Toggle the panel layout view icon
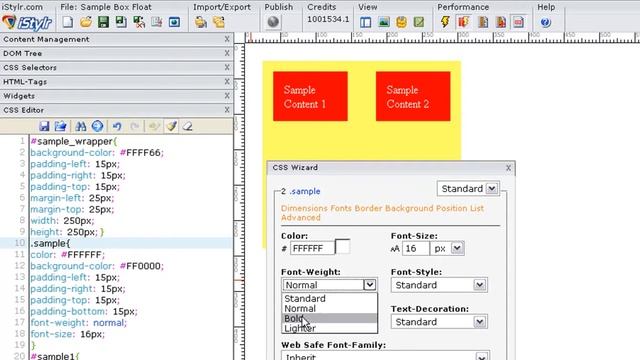Image resolution: width=640 pixels, height=360 pixels. (366, 22)
